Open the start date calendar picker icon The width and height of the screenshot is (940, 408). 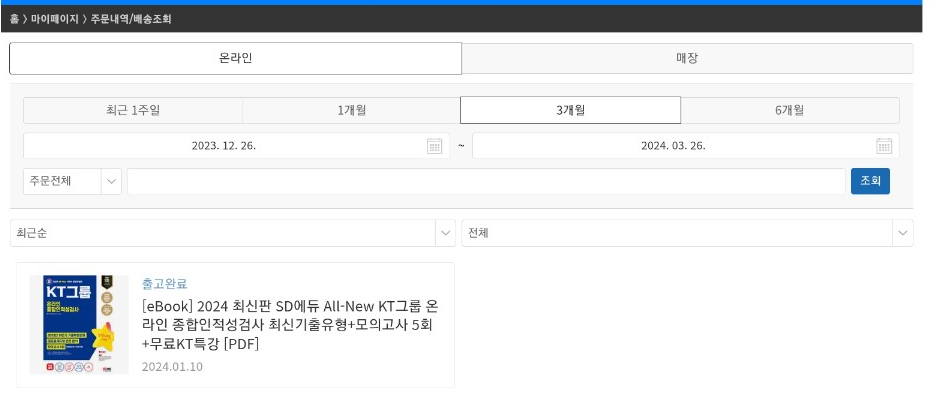(434, 146)
